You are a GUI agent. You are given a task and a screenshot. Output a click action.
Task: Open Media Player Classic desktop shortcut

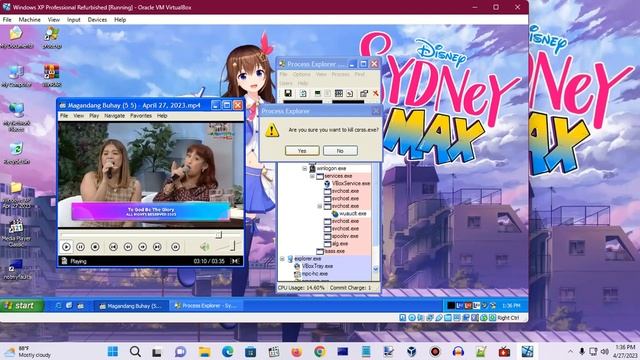tap(17, 233)
